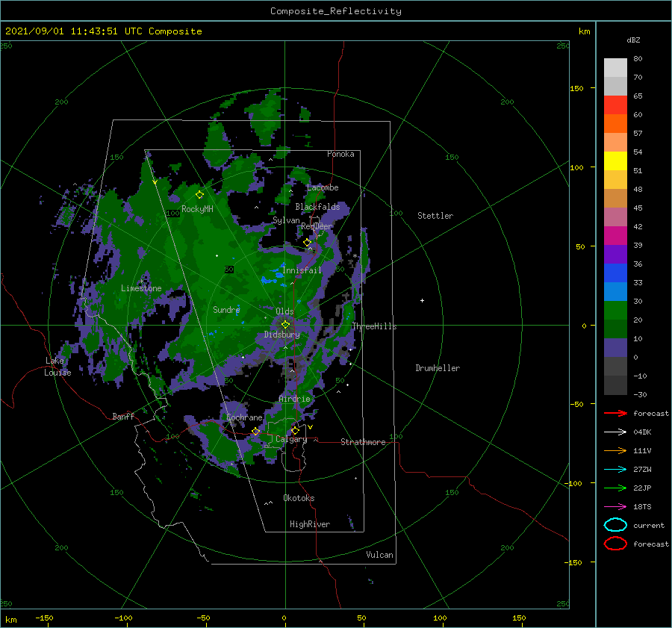Screen dimensions: 672x628
Task: Click the yellow diamond marker near RockyMH
Action: click(x=199, y=195)
